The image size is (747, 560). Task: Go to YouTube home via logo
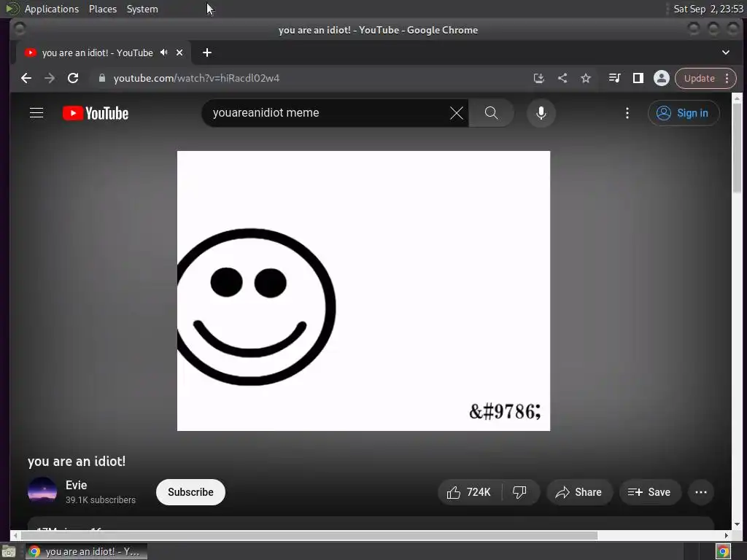[x=96, y=113]
